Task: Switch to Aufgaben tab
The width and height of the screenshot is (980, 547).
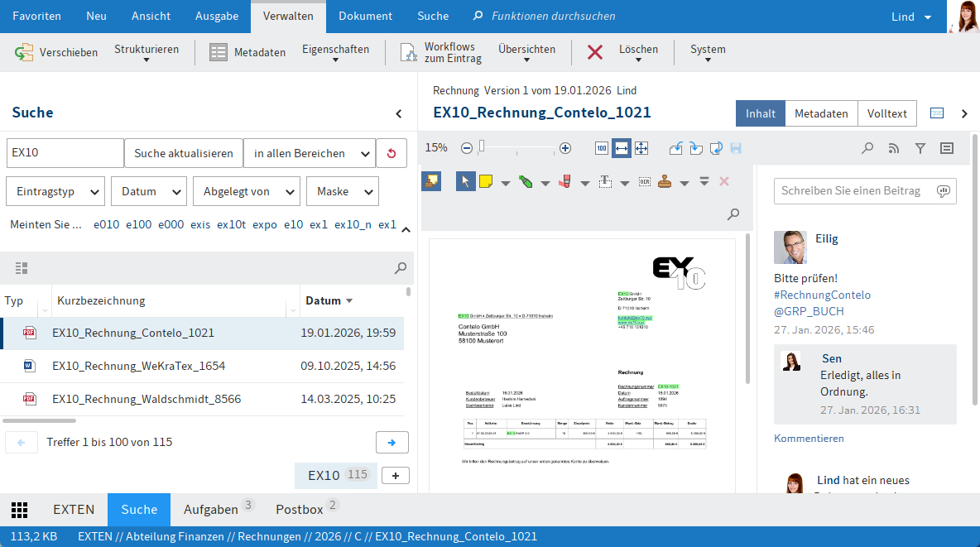Action: 211,510
